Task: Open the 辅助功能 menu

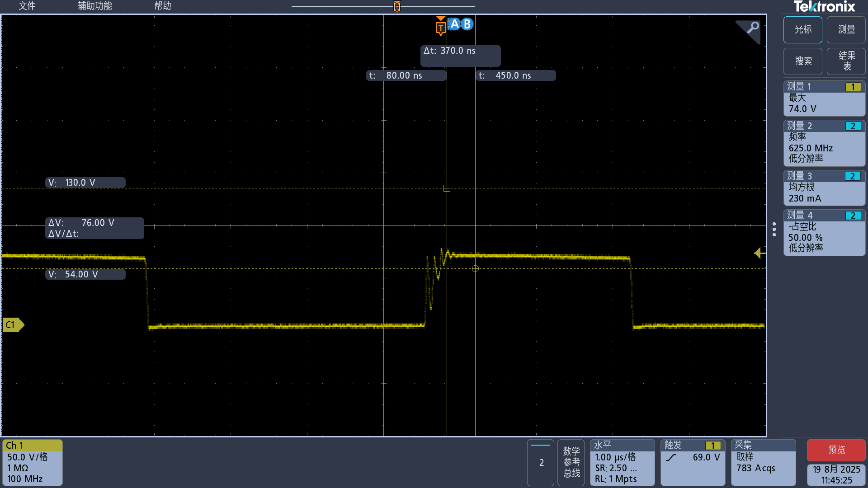Action: click(x=95, y=6)
